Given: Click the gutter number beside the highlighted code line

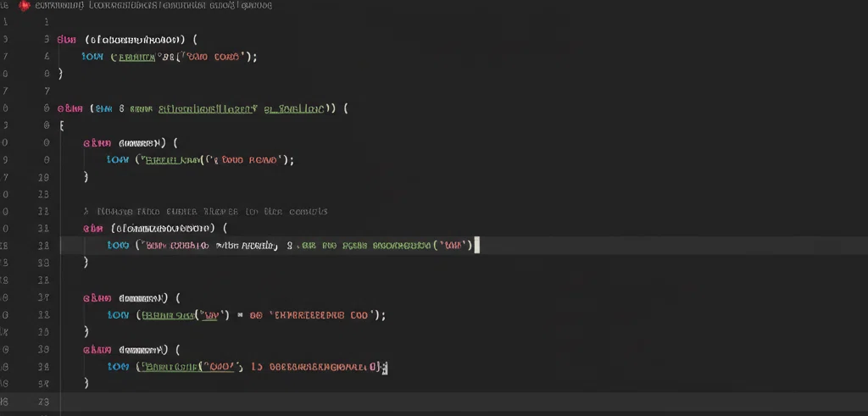Looking at the screenshot, I should click(44, 245).
